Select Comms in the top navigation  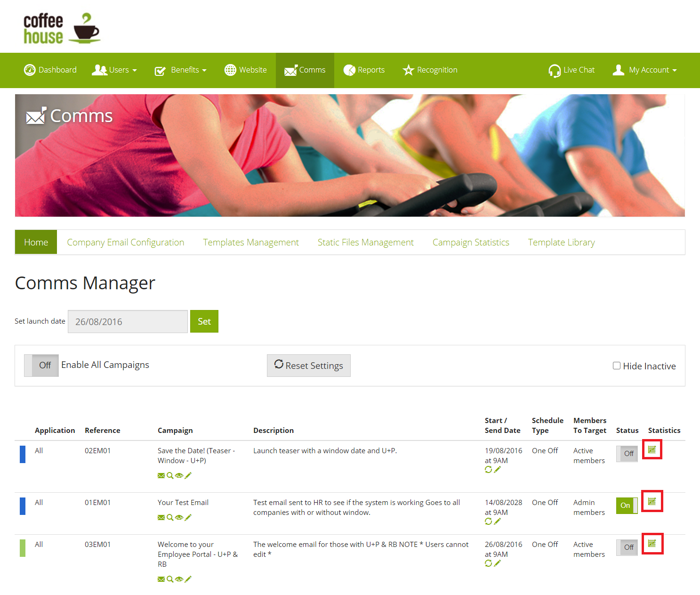305,70
